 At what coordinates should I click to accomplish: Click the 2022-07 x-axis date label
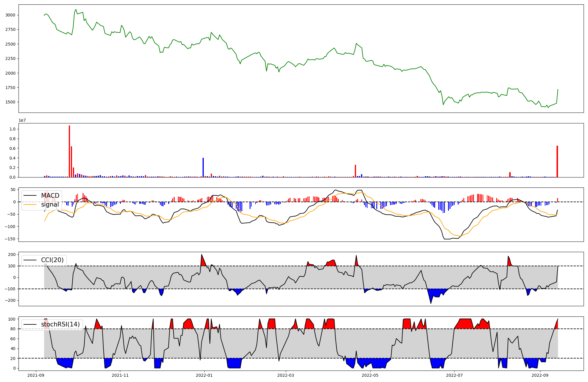coord(455,375)
